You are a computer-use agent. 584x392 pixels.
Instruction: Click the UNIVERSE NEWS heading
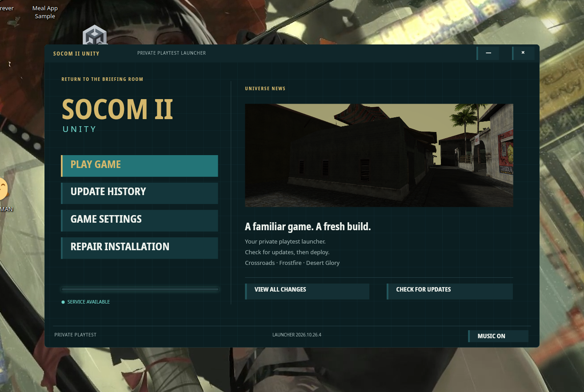(x=265, y=88)
